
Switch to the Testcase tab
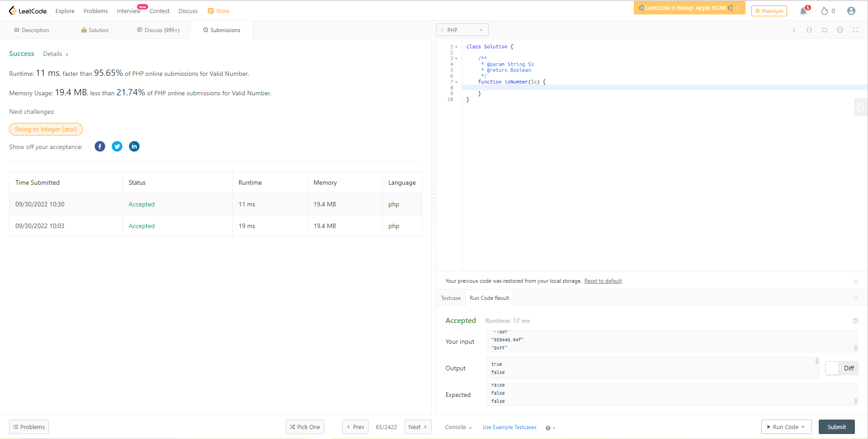451,298
